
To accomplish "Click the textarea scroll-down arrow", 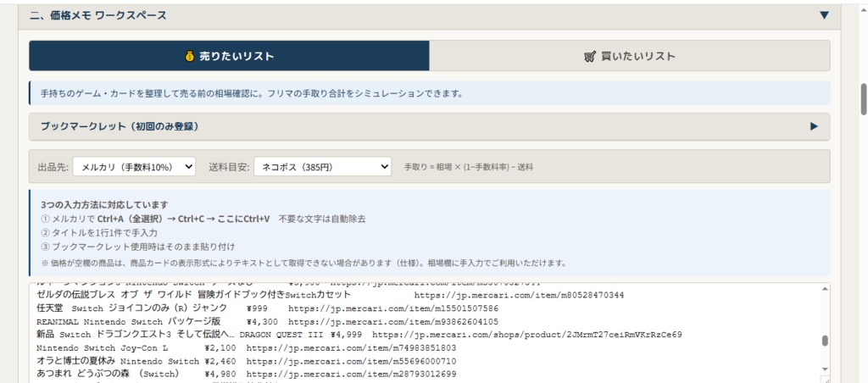I will (x=825, y=369).
